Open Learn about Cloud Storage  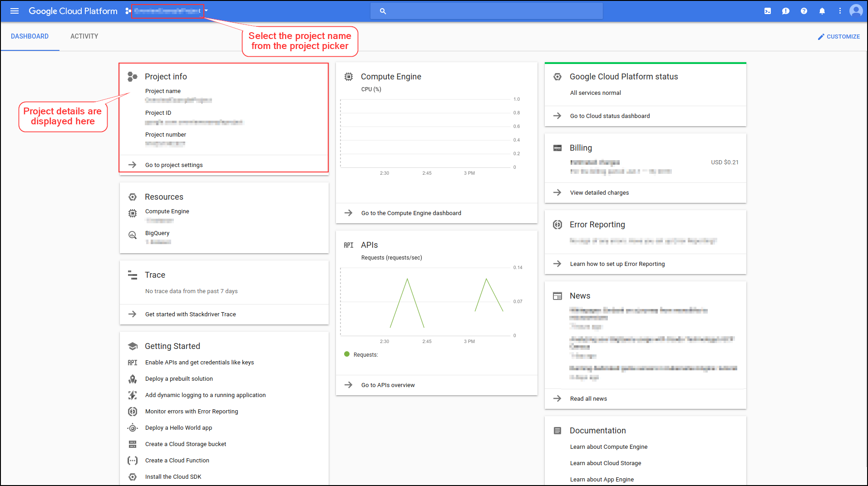click(x=605, y=463)
